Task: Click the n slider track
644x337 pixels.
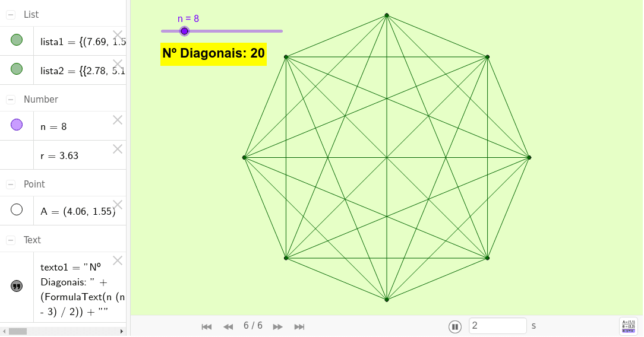Action: click(222, 31)
